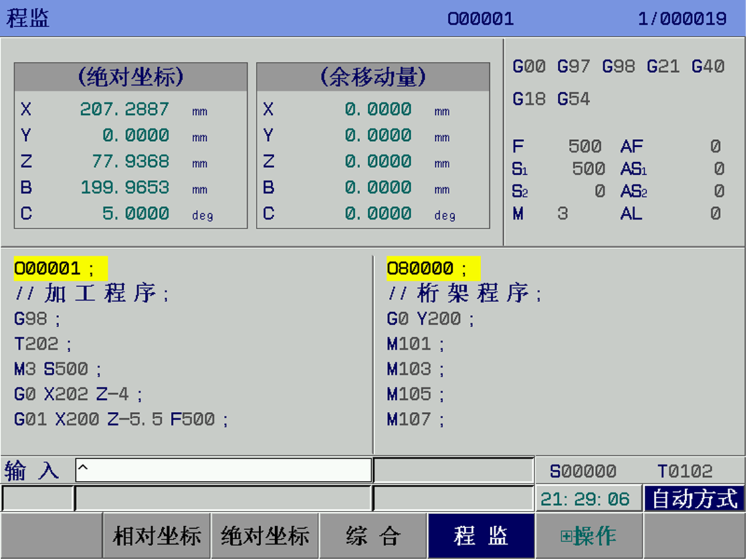Select the highlighted O00001 program line
The width and height of the screenshot is (747, 560).
click(x=60, y=269)
